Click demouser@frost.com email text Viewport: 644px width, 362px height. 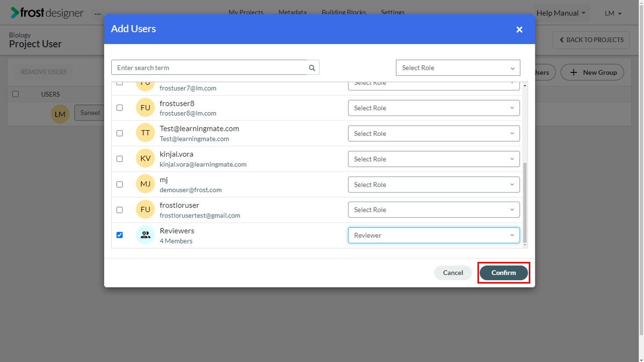pyautogui.click(x=191, y=190)
